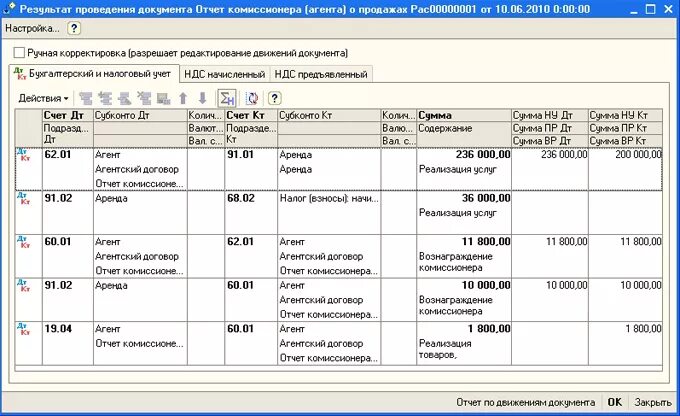
Task: Select the amount 10 000,00 in Сумма column
Action: (486, 285)
